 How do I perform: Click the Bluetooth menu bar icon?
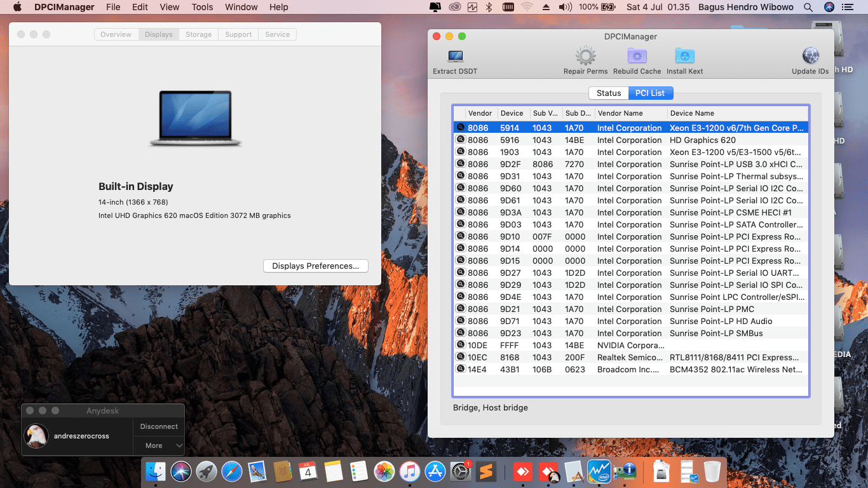(x=489, y=7)
